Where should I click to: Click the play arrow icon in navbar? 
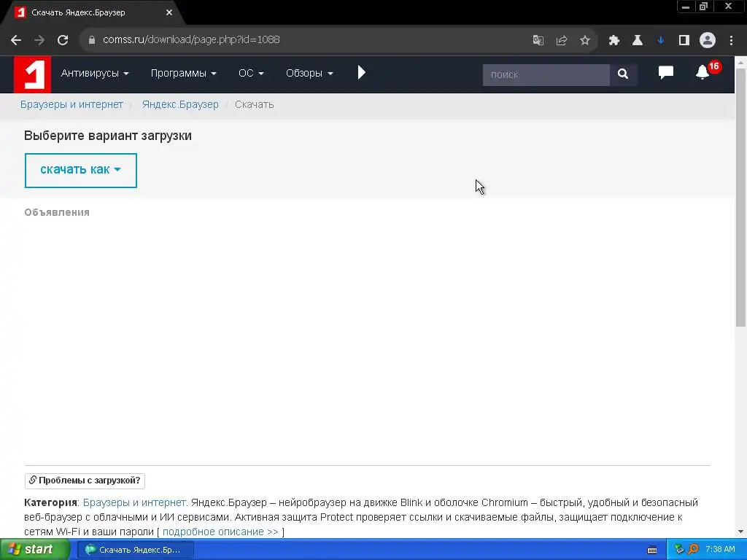click(x=362, y=73)
